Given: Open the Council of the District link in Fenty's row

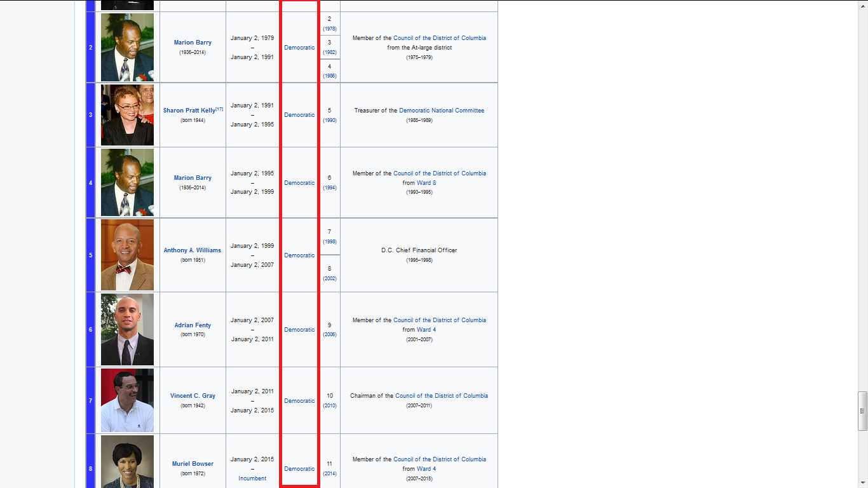Looking at the screenshot, I should coord(440,320).
